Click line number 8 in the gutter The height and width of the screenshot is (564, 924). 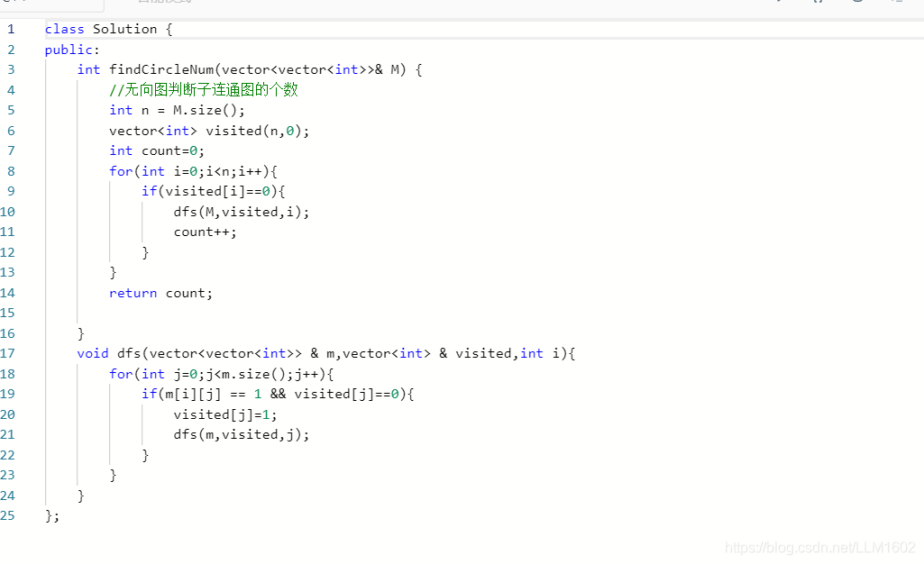coord(11,171)
